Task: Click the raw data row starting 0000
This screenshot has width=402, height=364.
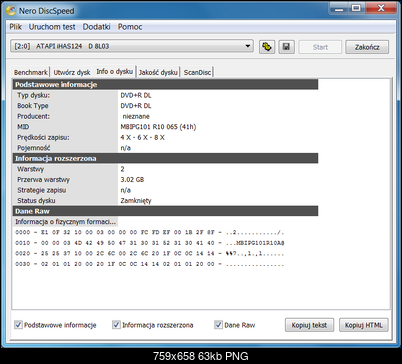Action: pyautogui.click(x=150, y=232)
